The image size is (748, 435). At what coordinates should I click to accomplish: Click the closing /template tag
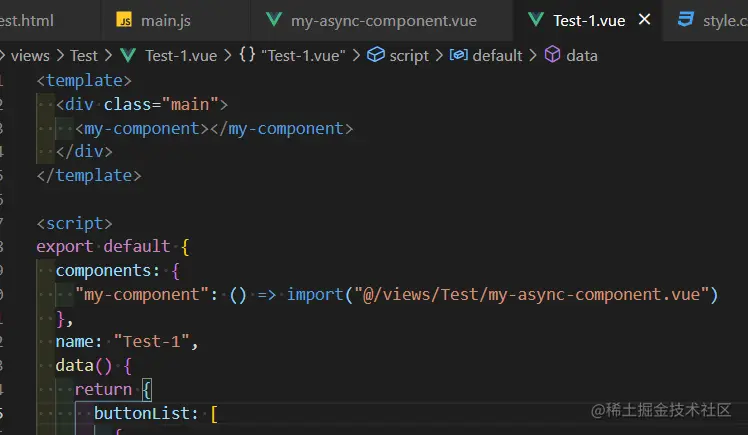point(89,176)
